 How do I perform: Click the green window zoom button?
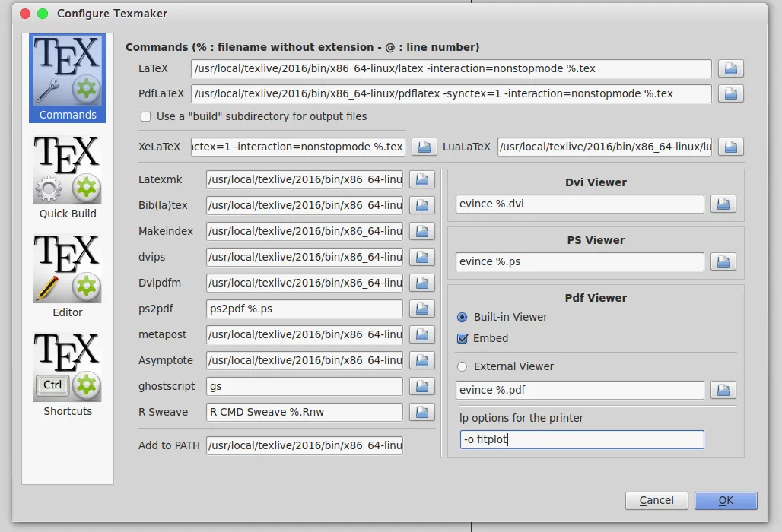43,14
